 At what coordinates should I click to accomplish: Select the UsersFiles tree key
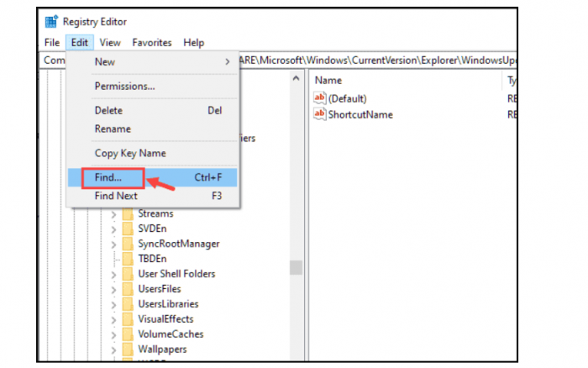(160, 289)
